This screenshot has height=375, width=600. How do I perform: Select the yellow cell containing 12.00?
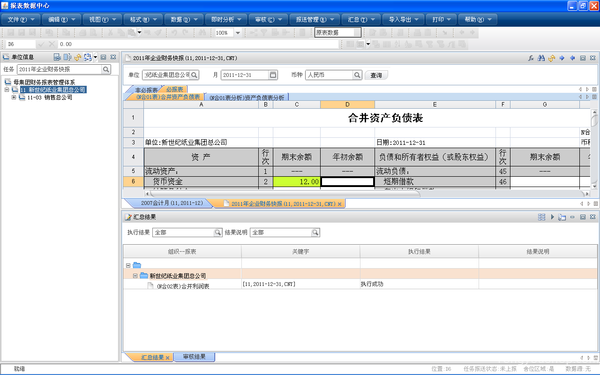[297, 182]
